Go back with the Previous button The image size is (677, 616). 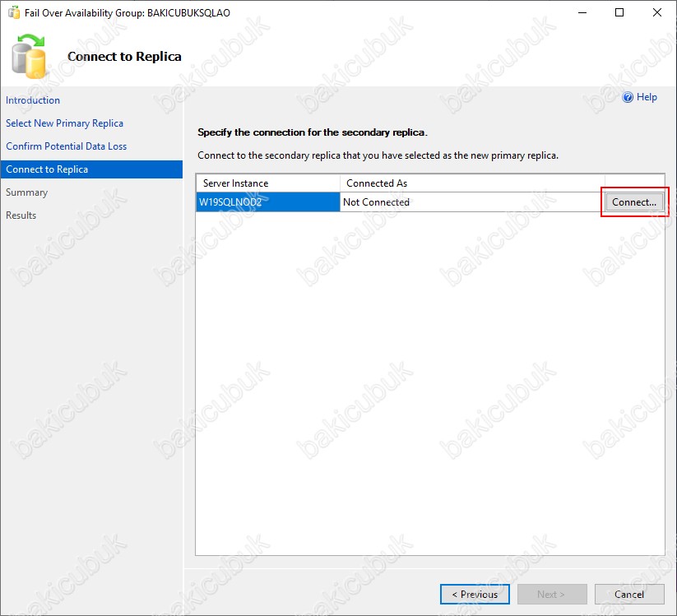point(475,595)
